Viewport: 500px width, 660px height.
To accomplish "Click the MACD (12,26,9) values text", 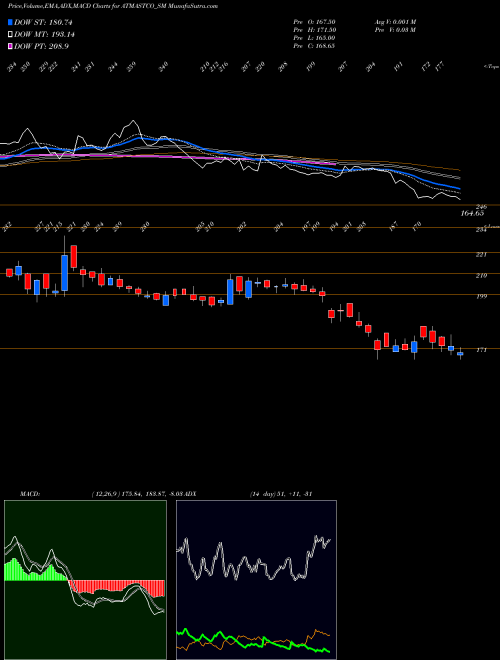I will point(136,494).
